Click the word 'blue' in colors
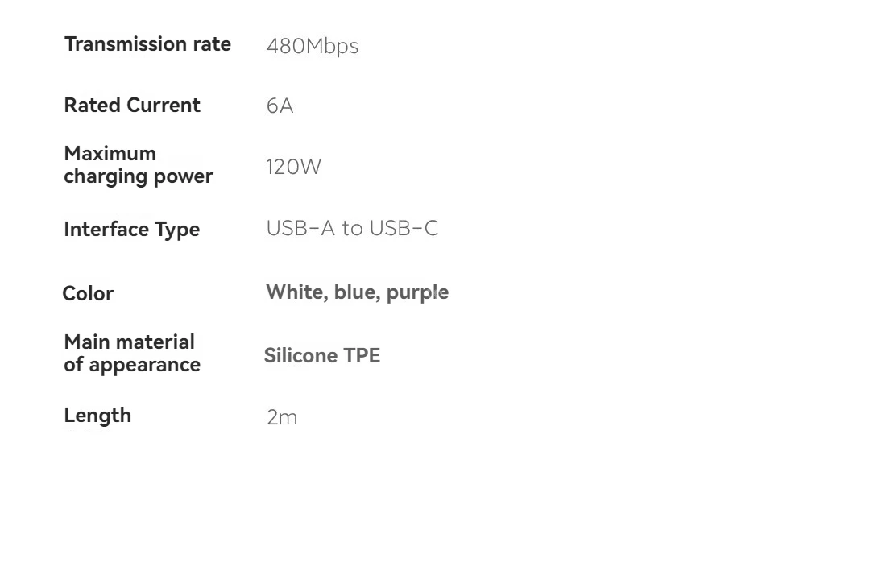 [x=357, y=292]
